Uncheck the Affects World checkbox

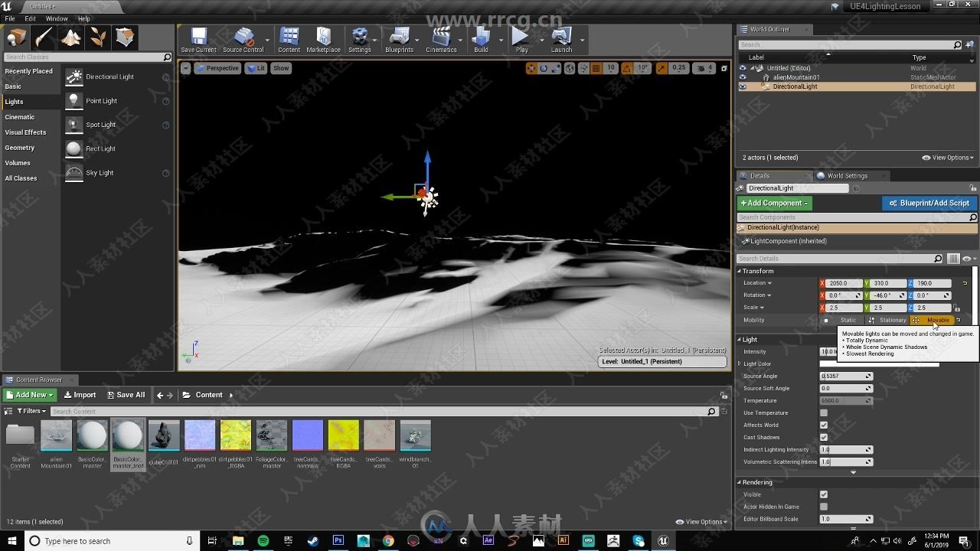(x=824, y=425)
